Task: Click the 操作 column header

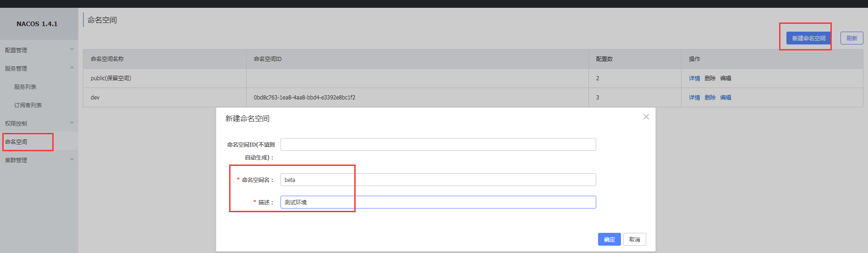Action: [x=694, y=59]
